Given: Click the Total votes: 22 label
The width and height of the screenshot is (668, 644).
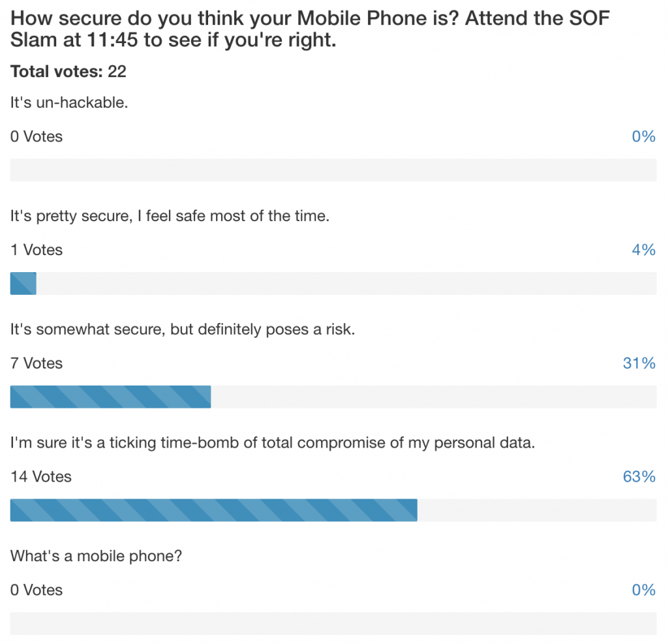Looking at the screenshot, I should point(68,72).
